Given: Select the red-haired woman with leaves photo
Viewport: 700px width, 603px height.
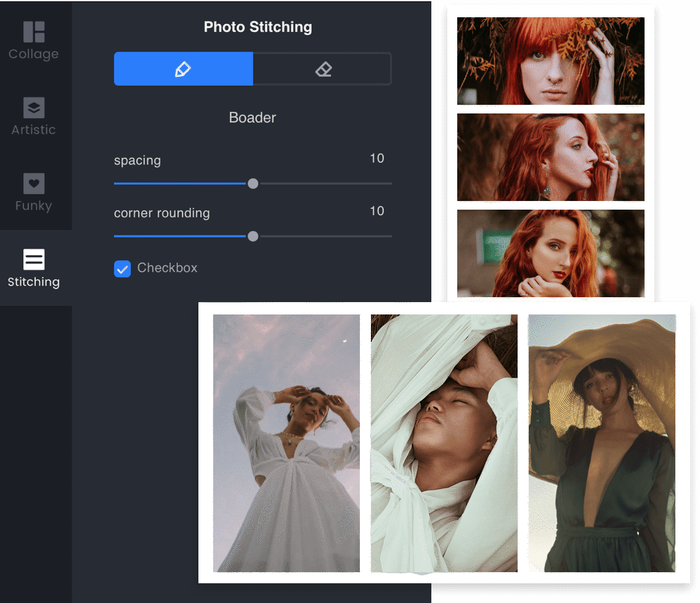Looking at the screenshot, I should pyautogui.click(x=550, y=61).
